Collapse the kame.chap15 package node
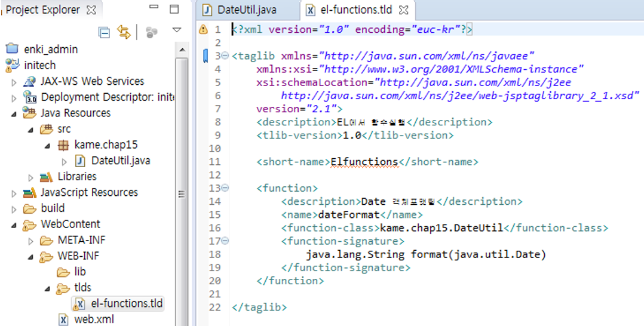 [x=48, y=146]
